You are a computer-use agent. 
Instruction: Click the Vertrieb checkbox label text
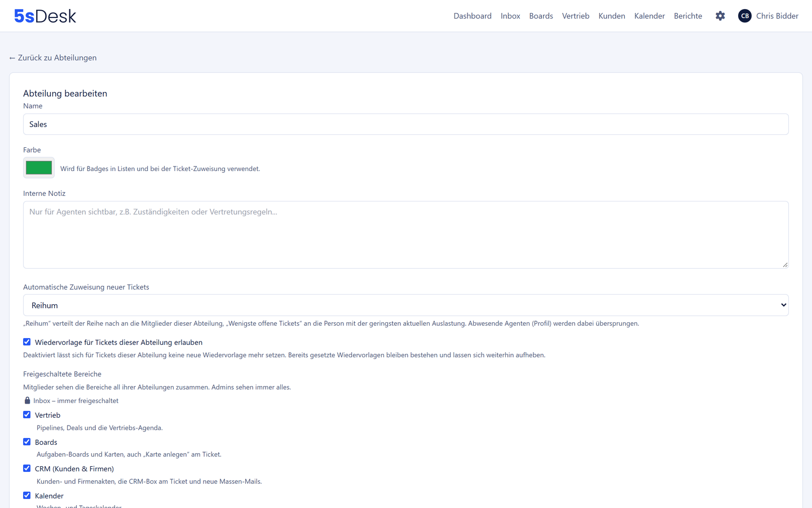pyautogui.click(x=47, y=415)
